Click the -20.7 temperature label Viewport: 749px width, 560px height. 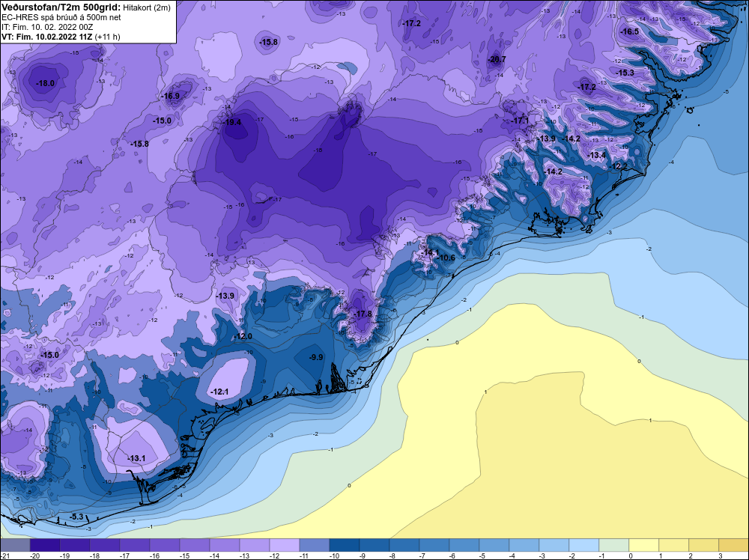click(497, 60)
